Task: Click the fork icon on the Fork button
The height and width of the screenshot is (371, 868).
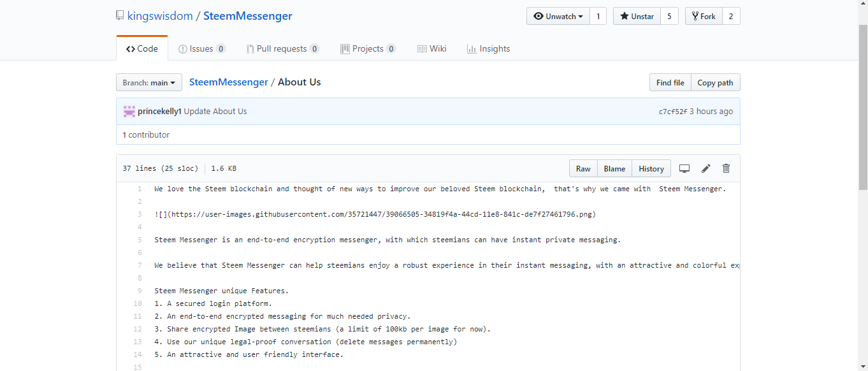Action: (695, 16)
